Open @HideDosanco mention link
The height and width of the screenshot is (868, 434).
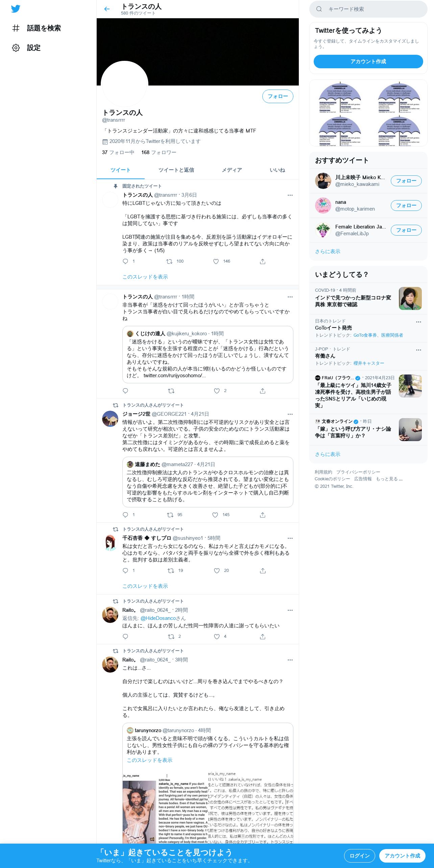point(158,618)
